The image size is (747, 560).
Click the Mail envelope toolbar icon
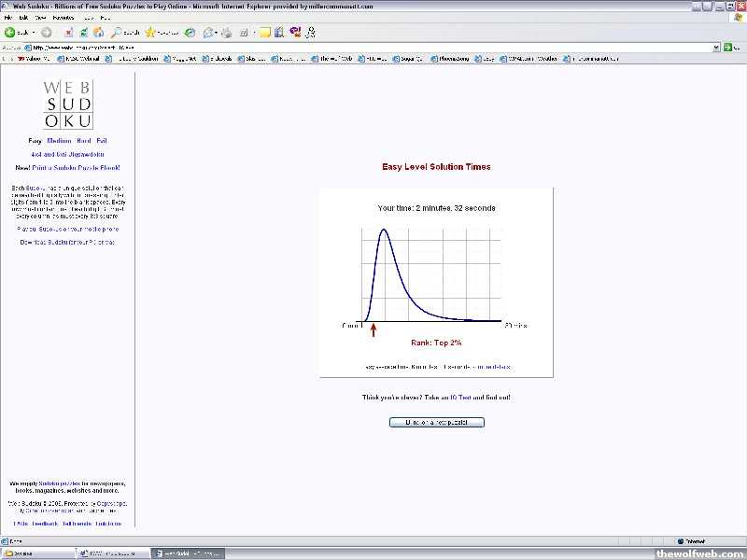point(209,33)
